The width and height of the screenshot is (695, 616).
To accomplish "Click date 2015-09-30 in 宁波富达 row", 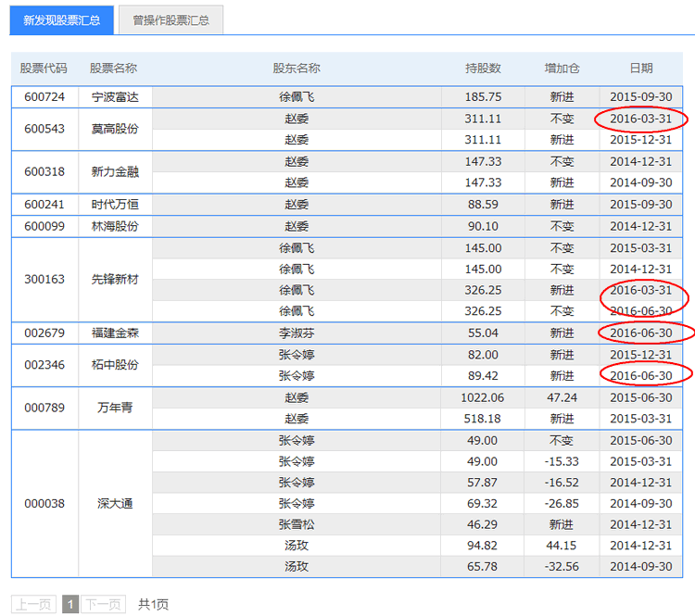I will [641, 97].
